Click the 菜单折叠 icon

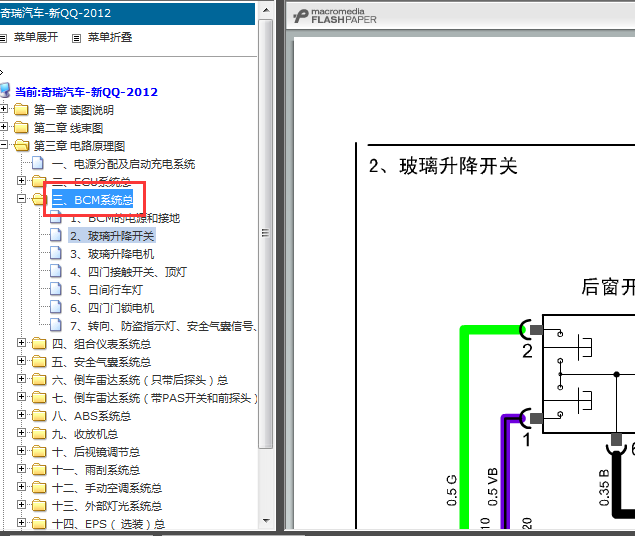pyautogui.click(x=76, y=38)
